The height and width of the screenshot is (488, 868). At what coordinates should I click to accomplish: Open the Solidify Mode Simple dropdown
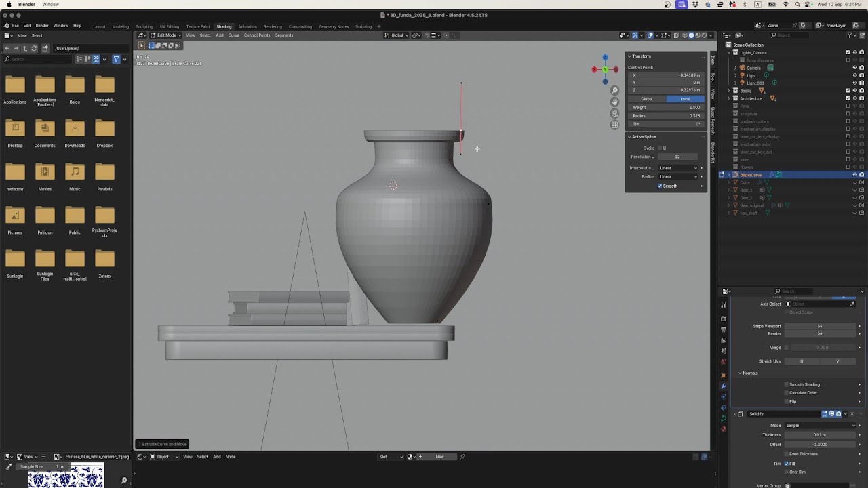pos(820,426)
